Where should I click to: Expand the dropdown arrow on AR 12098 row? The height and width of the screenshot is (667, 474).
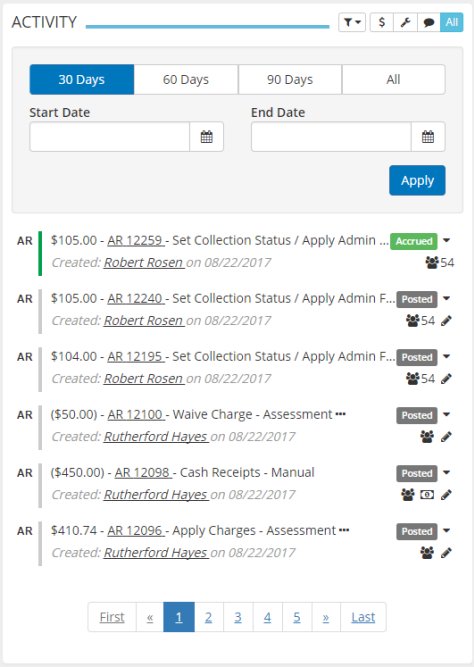pyautogui.click(x=446, y=473)
